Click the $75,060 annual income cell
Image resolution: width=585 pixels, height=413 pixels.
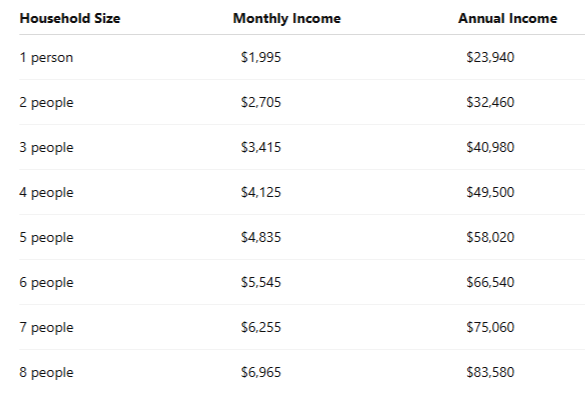pyautogui.click(x=490, y=327)
